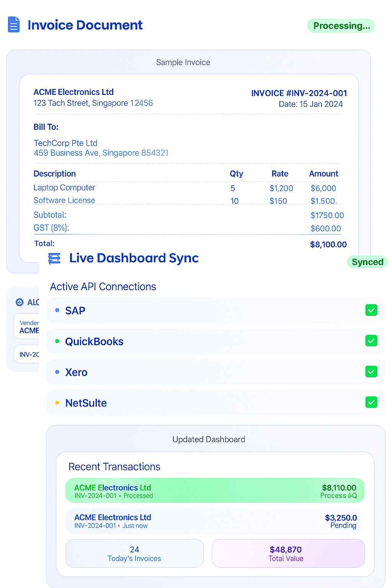Click TechCorp Pte Ltd billing name
The image size is (392, 588).
[x=65, y=143]
